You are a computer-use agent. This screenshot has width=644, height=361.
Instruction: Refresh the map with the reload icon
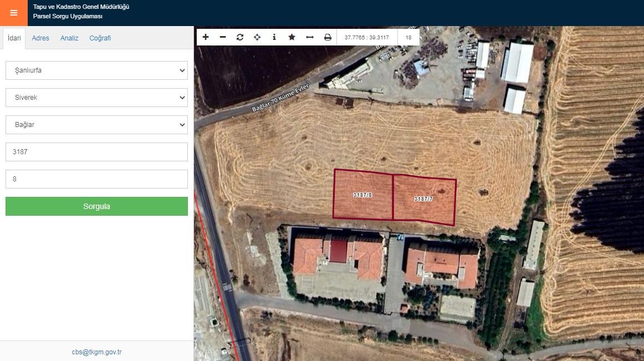pos(240,37)
